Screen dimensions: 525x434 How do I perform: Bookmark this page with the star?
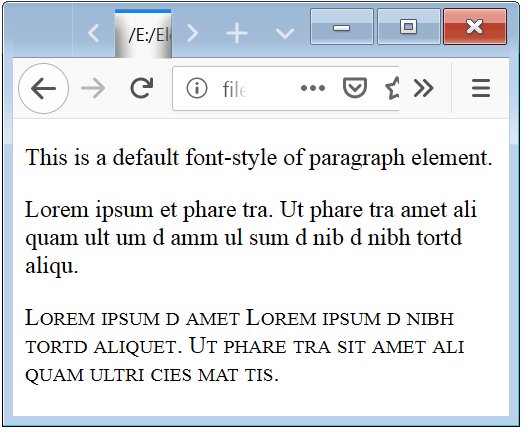click(392, 88)
